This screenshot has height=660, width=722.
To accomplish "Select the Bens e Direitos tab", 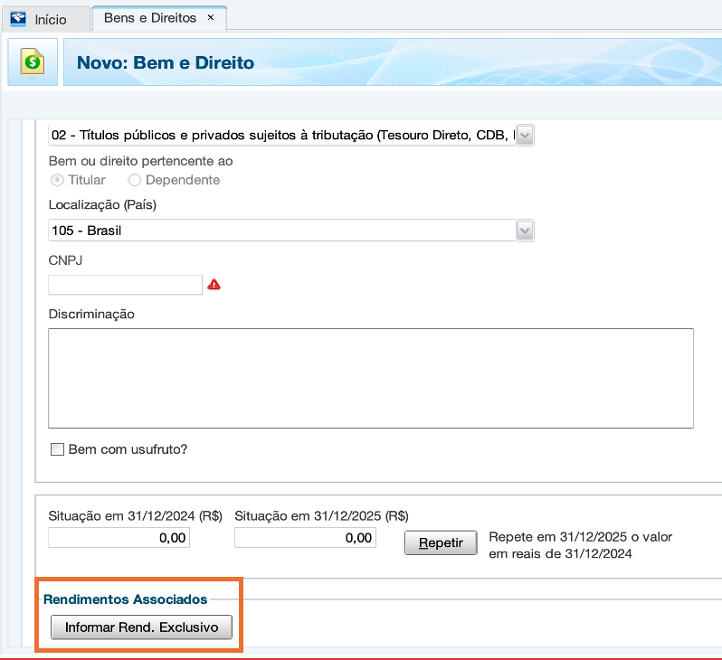I will (149, 18).
